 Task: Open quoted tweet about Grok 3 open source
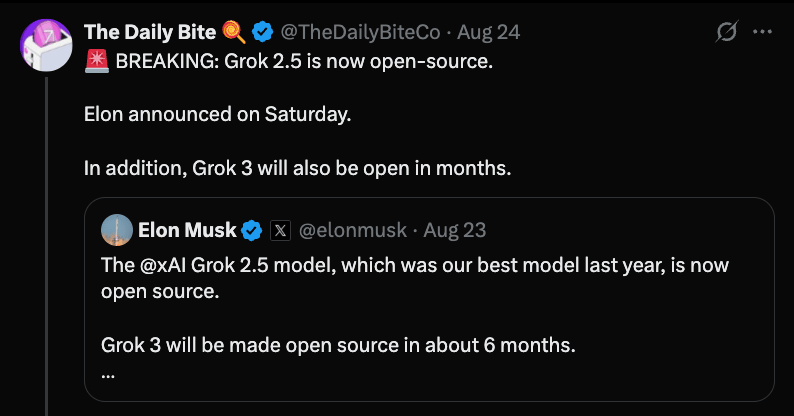tap(429, 300)
